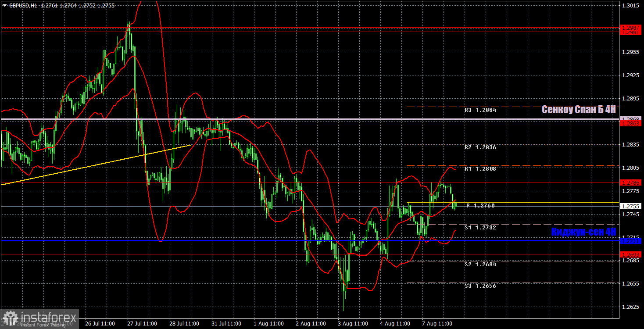This screenshot has height=329, width=644.
Task: Click the R1 1.2808 pivot label
Action: click(480, 168)
